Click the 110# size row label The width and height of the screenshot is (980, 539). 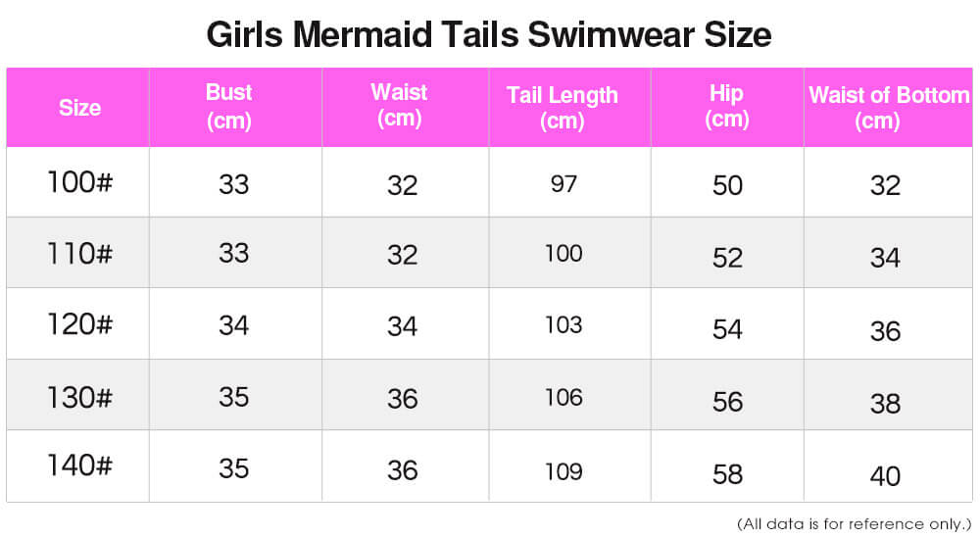point(79,253)
